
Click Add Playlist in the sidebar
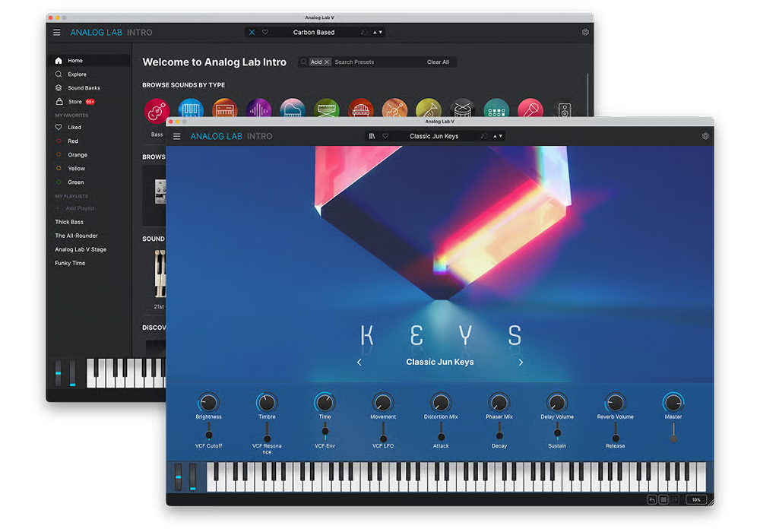[75, 207]
